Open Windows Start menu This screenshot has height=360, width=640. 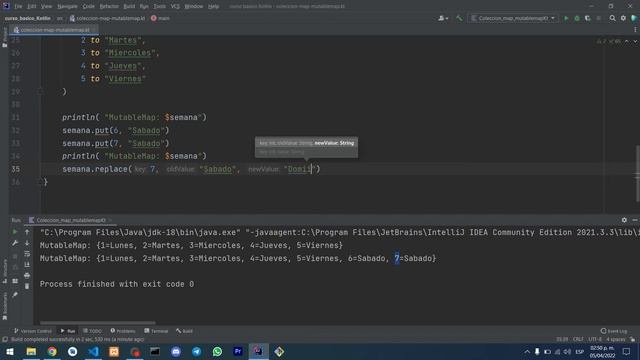point(10,351)
